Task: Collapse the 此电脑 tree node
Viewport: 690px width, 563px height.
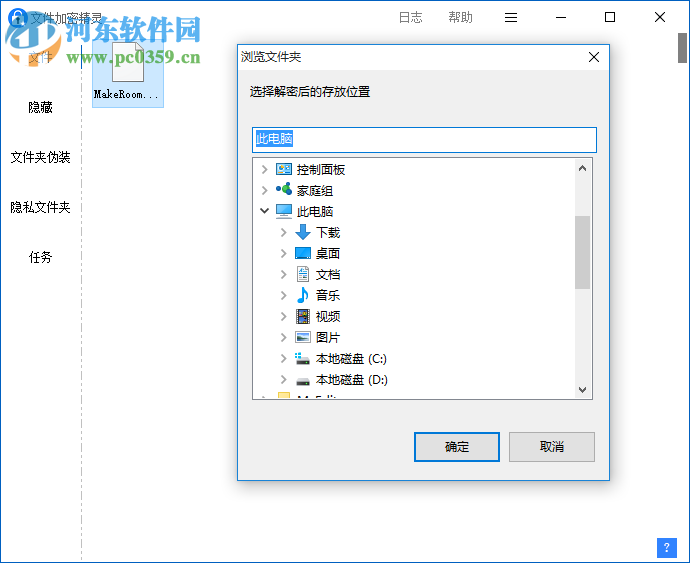Action: [x=264, y=211]
